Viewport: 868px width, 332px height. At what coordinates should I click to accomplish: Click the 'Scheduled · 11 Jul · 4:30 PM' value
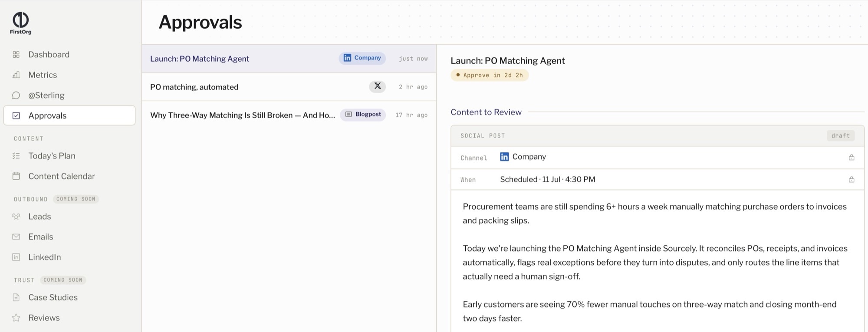(548, 180)
